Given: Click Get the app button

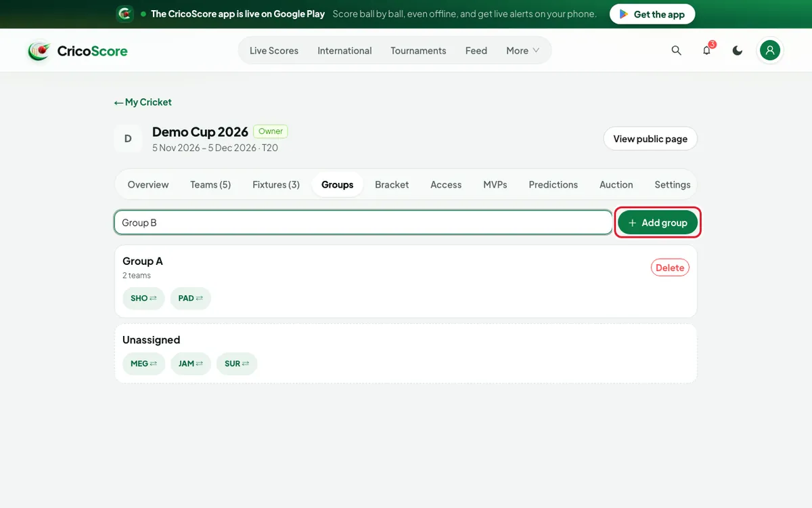Looking at the screenshot, I should pos(652,14).
